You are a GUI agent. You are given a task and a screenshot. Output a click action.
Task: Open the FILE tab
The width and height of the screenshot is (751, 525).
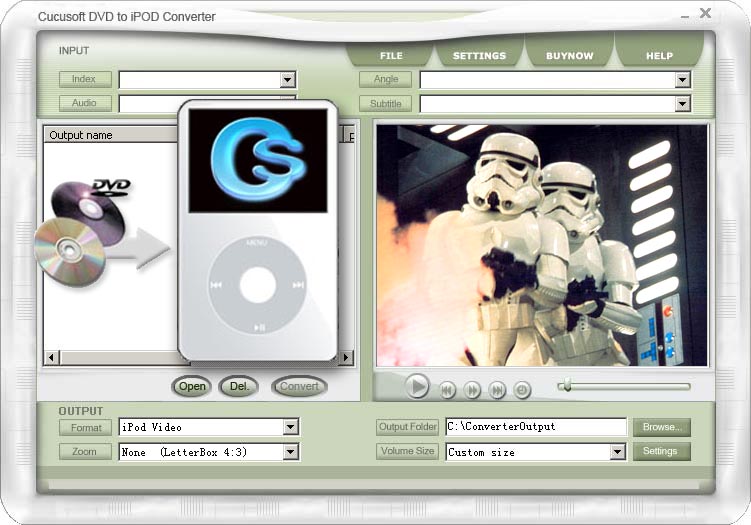point(391,56)
